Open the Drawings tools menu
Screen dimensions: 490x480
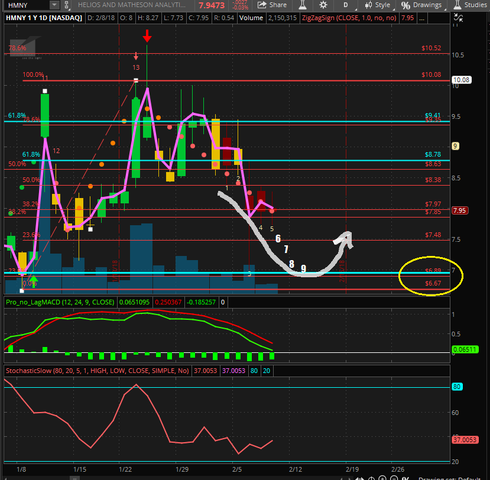point(421,5)
